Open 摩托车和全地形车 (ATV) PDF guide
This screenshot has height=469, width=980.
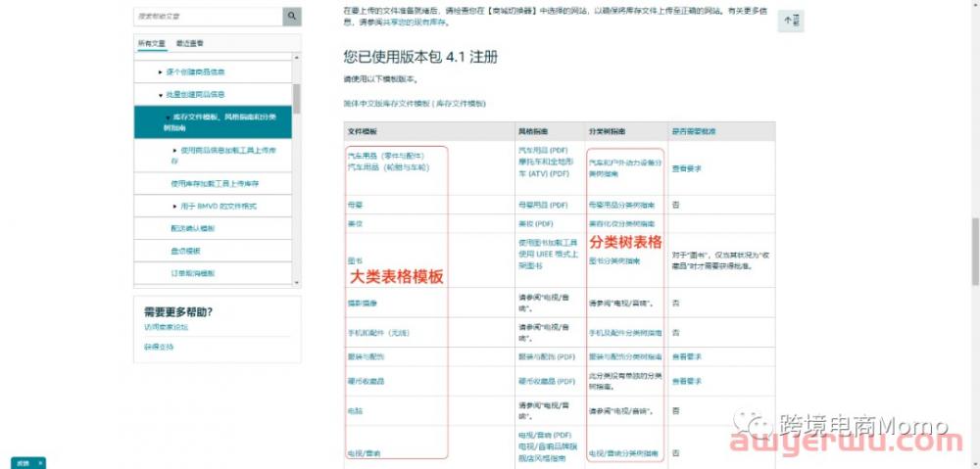click(x=544, y=168)
